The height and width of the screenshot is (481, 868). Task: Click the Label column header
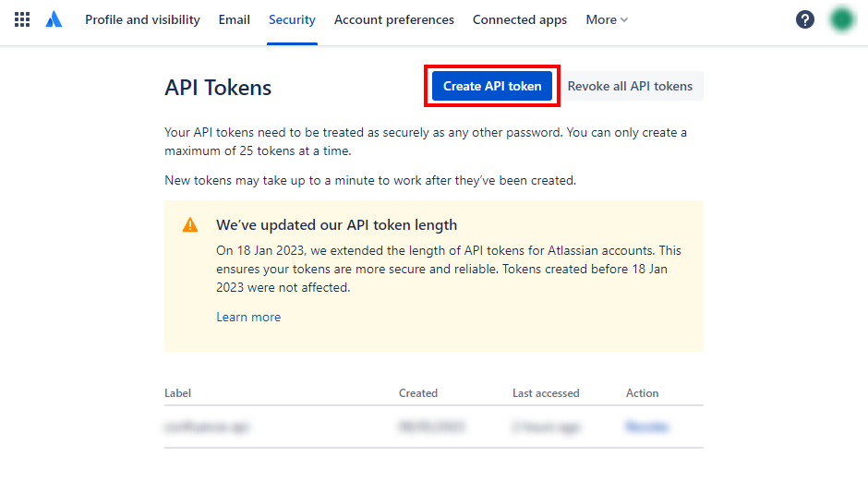click(x=177, y=393)
